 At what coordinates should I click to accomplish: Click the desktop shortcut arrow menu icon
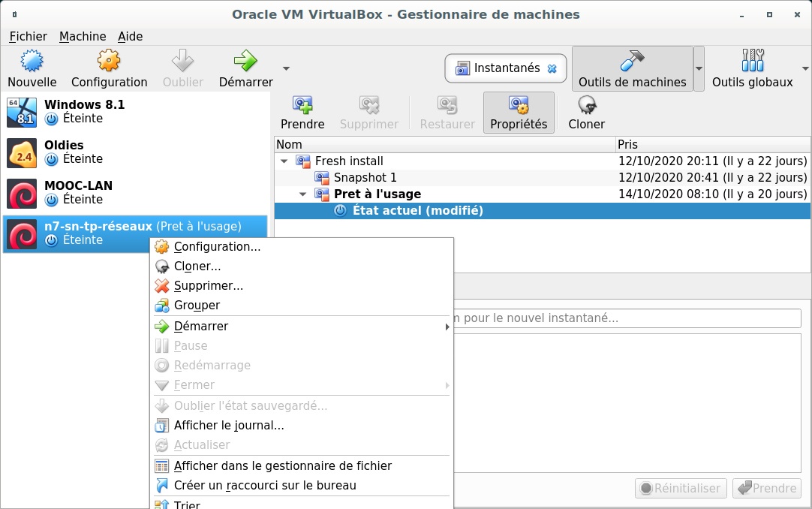(162, 486)
